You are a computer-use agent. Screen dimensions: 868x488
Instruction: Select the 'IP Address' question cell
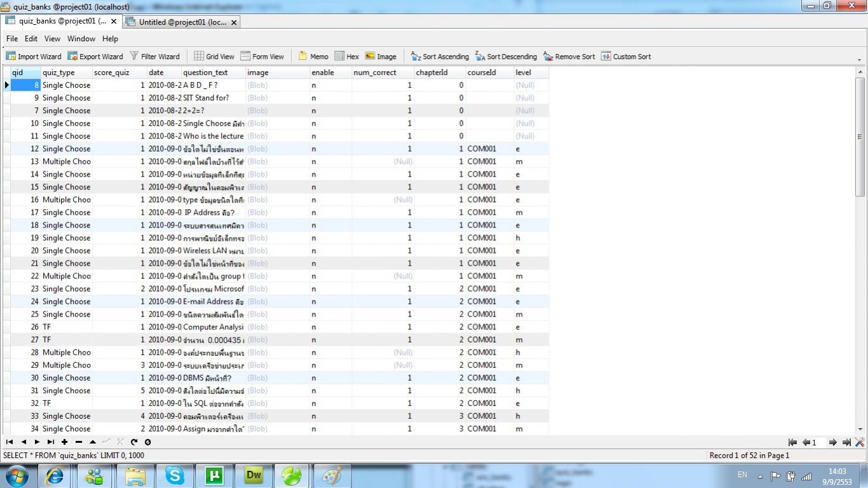point(214,212)
